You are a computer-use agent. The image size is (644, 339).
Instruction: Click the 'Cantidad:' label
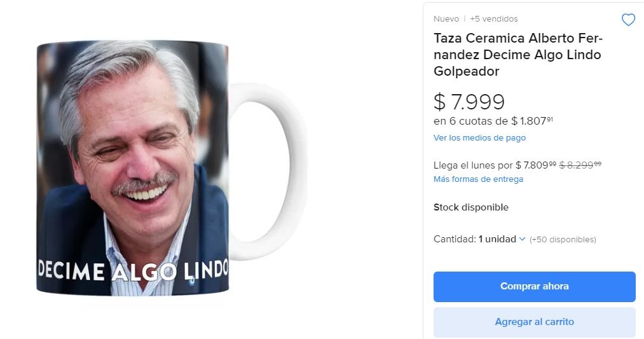(455, 239)
